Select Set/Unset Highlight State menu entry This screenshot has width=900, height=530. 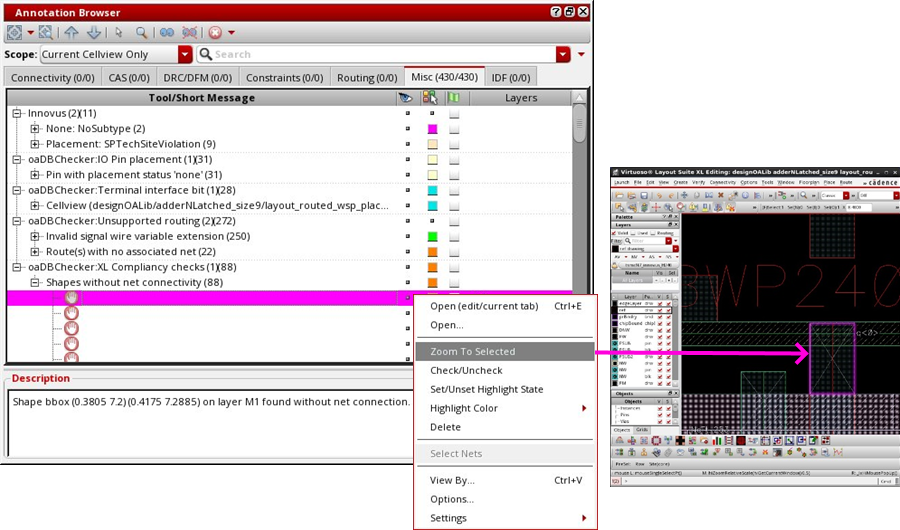[486, 389]
